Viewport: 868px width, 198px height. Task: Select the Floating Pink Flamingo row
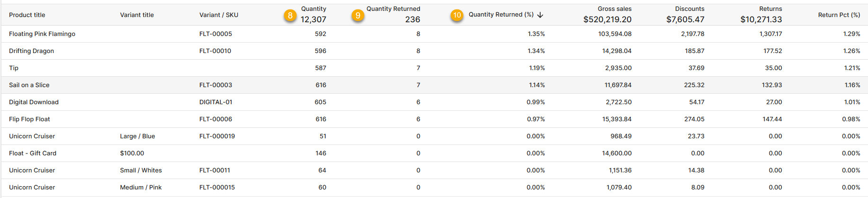42,34
